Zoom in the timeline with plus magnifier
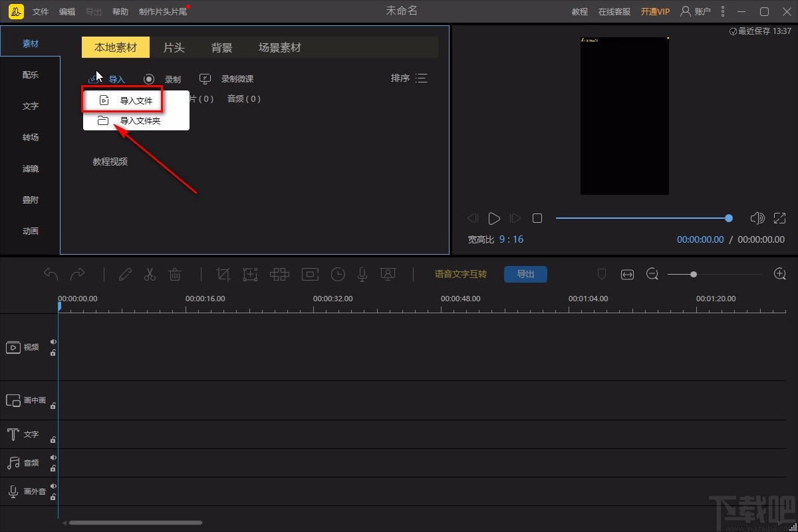Viewport: 798px width, 532px height. click(x=780, y=274)
